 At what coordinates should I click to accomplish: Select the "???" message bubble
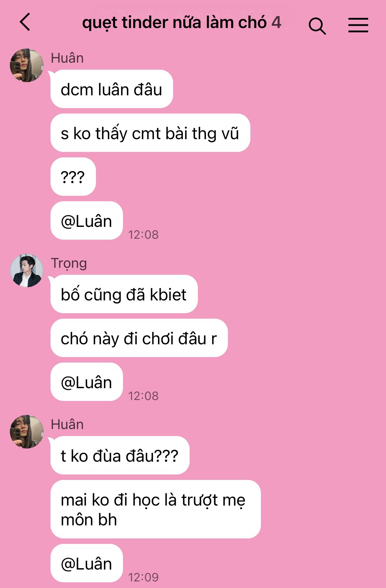coord(73,177)
